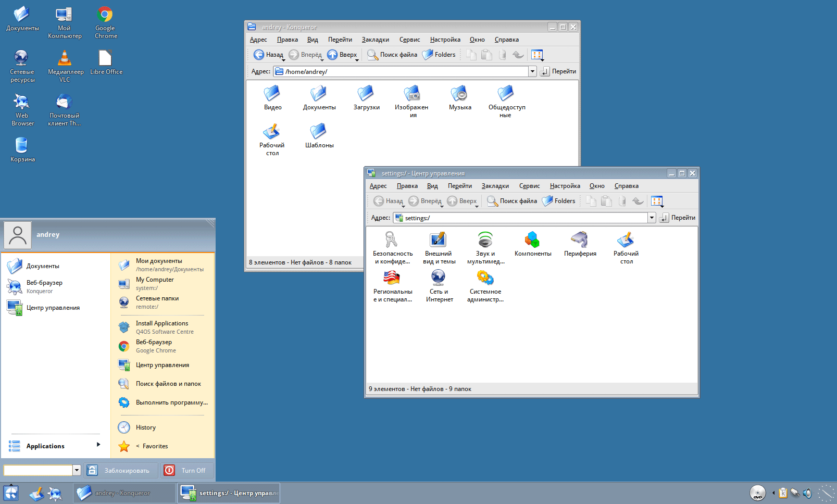Click the start menu search input field
Image resolution: width=837 pixels, height=504 pixels.
(x=38, y=470)
